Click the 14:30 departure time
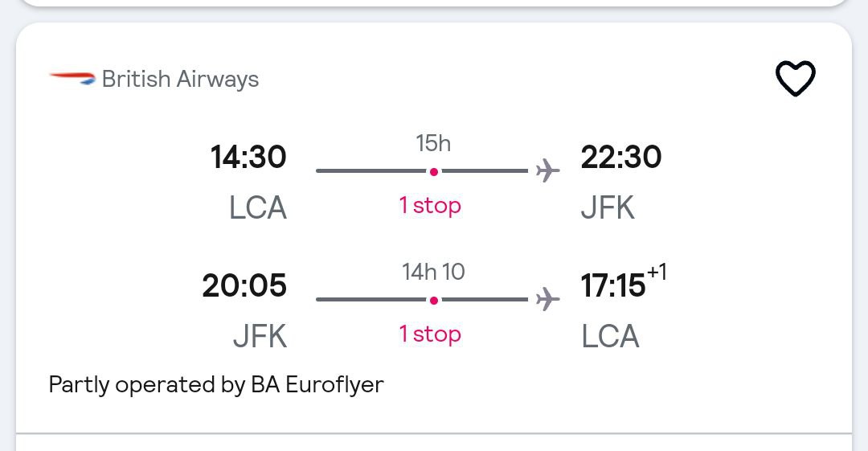This screenshot has width=868, height=451. (x=248, y=157)
